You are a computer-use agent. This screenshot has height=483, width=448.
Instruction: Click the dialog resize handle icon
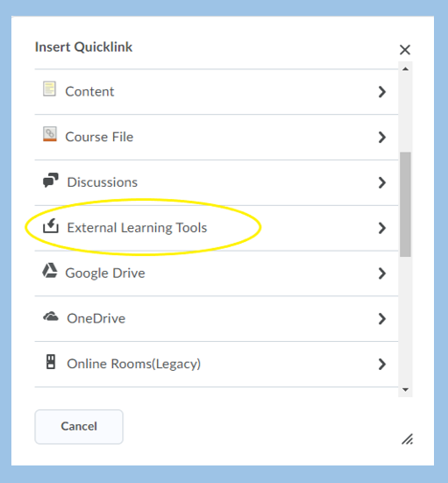(x=408, y=439)
